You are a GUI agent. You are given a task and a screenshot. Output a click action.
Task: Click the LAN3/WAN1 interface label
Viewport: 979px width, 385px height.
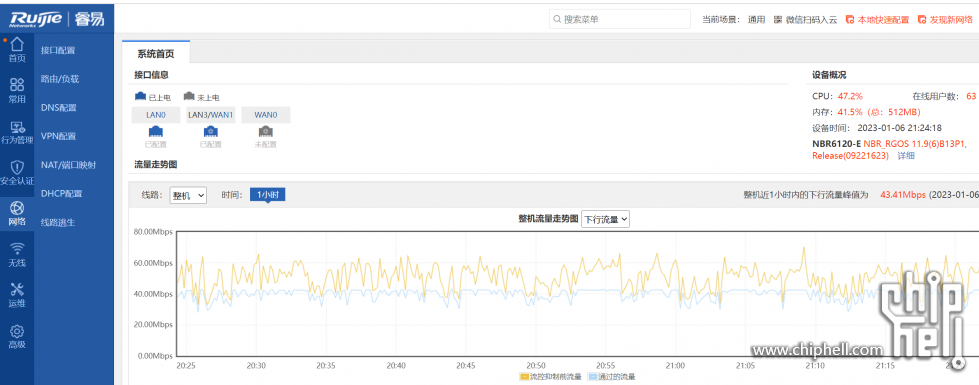[210, 115]
